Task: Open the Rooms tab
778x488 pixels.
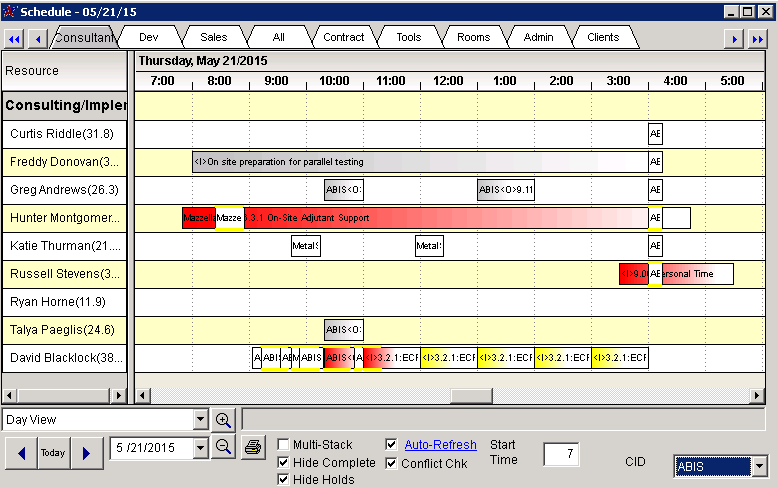Action: [x=473, y=37]
